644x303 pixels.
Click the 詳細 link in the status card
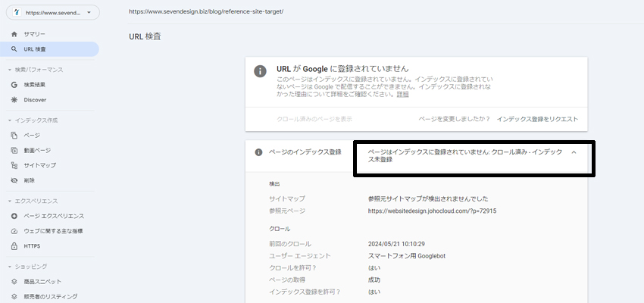(402, 95)
